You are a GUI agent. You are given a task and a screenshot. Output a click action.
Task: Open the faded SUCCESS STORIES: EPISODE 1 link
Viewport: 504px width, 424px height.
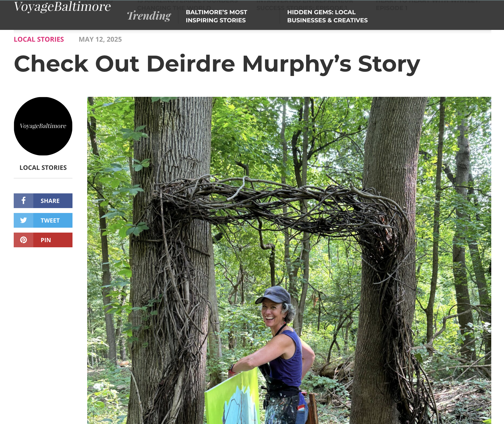tap(302, 8)
